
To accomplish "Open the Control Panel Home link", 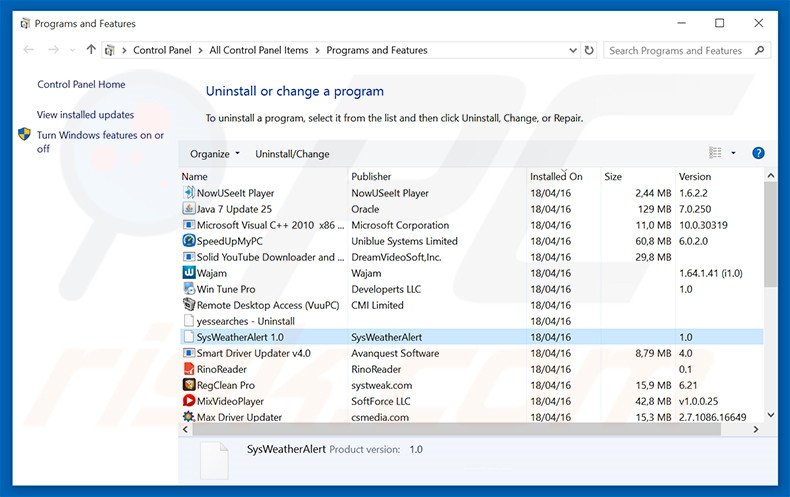I will click(81, 84).
